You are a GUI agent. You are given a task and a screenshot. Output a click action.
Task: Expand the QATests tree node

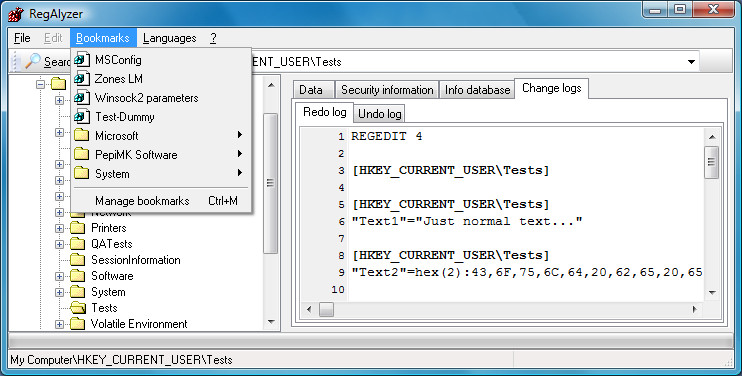click(x=59, y=245)
